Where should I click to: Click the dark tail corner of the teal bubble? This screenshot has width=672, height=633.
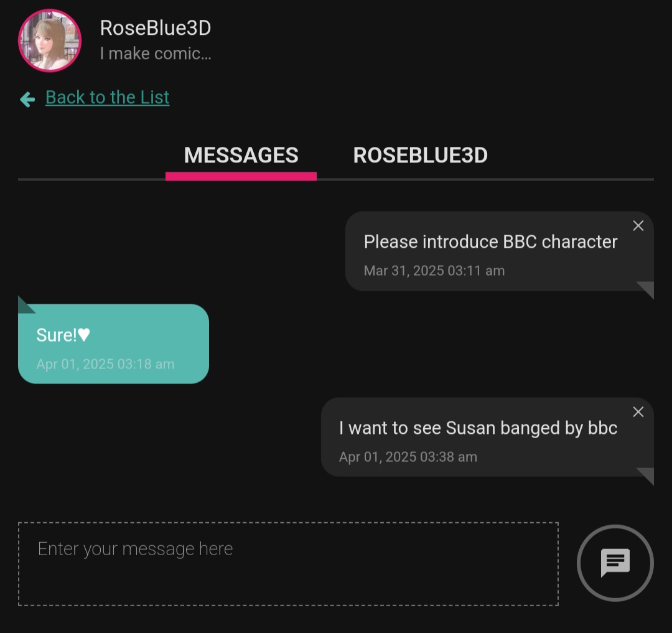[24, 306]
